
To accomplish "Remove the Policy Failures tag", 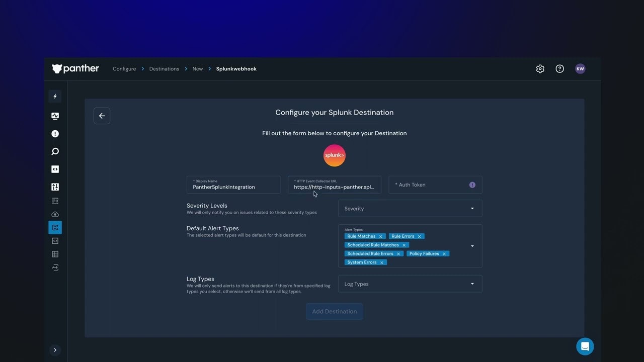I will pos(444,254).
